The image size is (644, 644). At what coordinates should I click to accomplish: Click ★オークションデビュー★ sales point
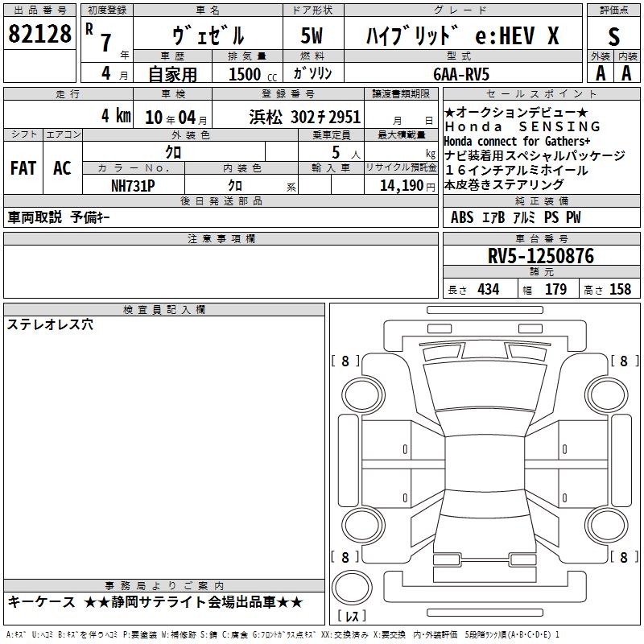pos(516,112)
